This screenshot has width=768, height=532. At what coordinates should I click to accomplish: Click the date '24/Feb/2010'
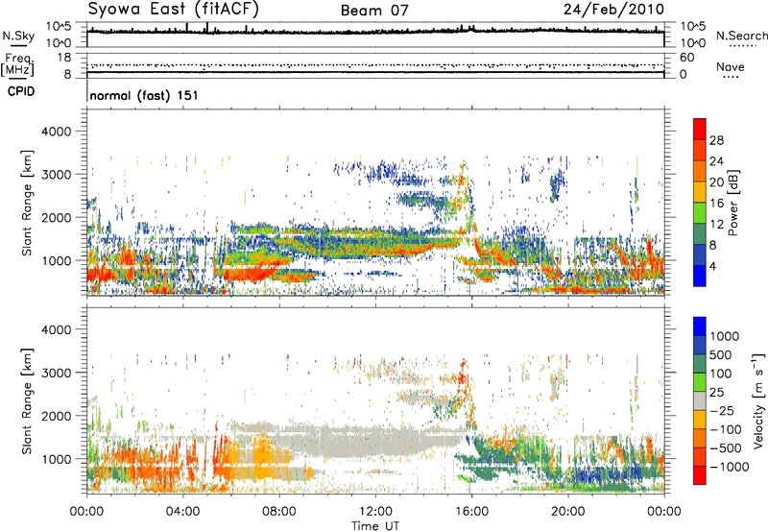click(614, 10)
